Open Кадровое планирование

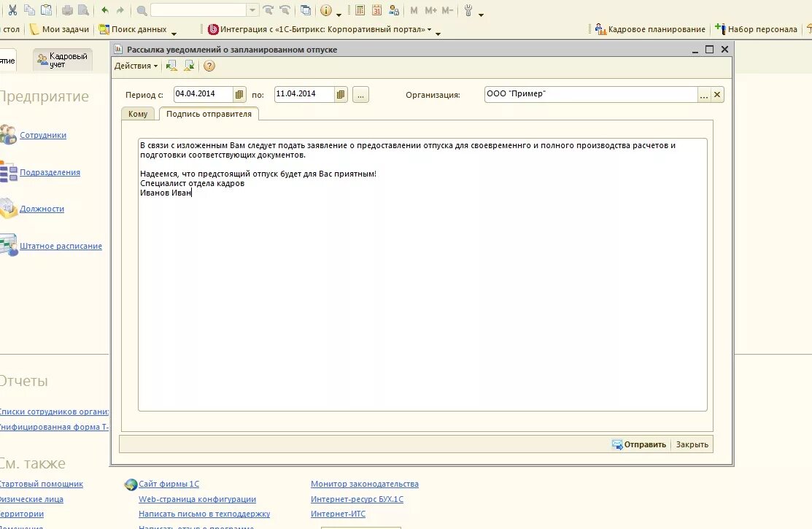click(x=651, y=29)
